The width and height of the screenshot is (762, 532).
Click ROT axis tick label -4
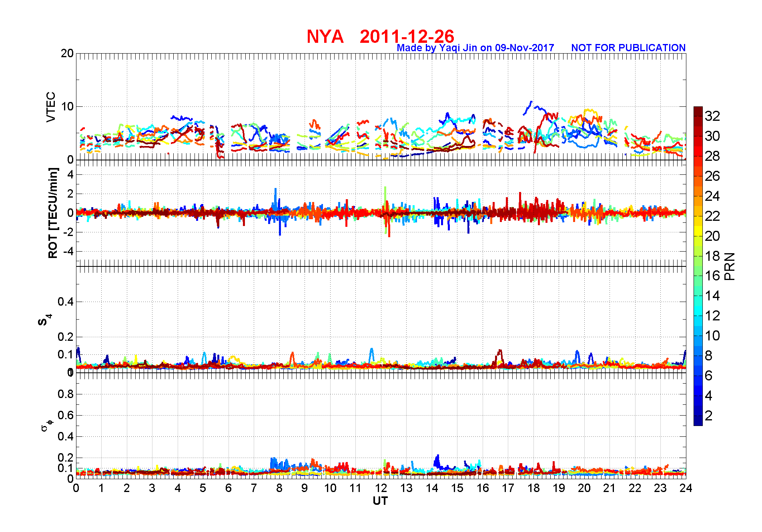tap(68, 251)
